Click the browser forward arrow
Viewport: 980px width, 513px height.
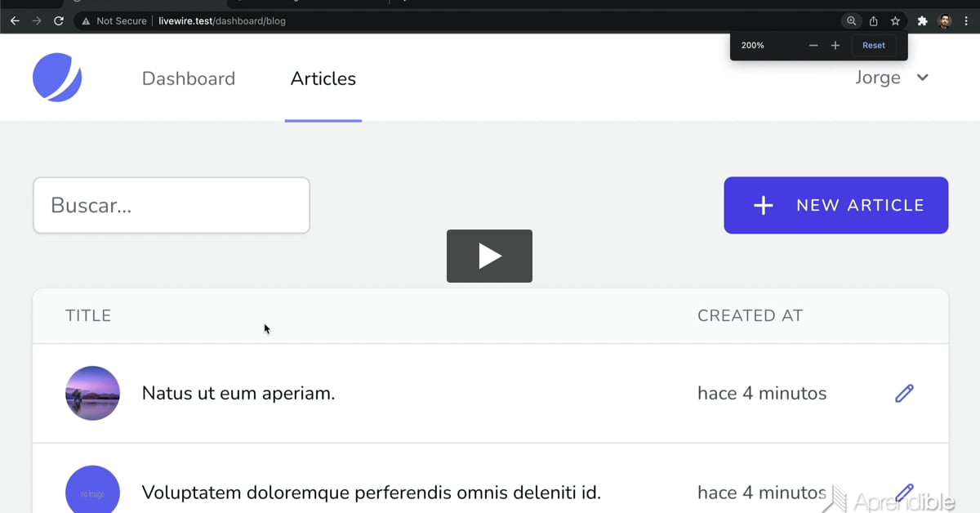pyautogui.click(x=37, y=21)
